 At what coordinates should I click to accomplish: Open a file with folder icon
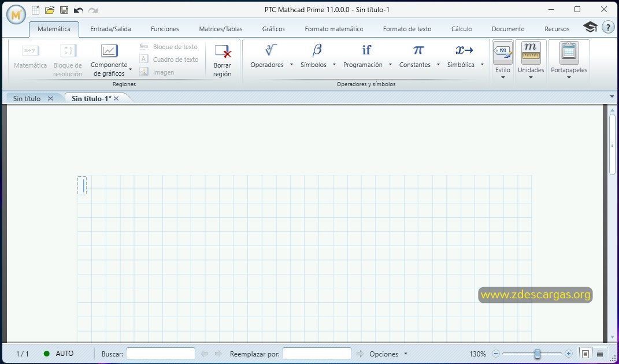49,10
